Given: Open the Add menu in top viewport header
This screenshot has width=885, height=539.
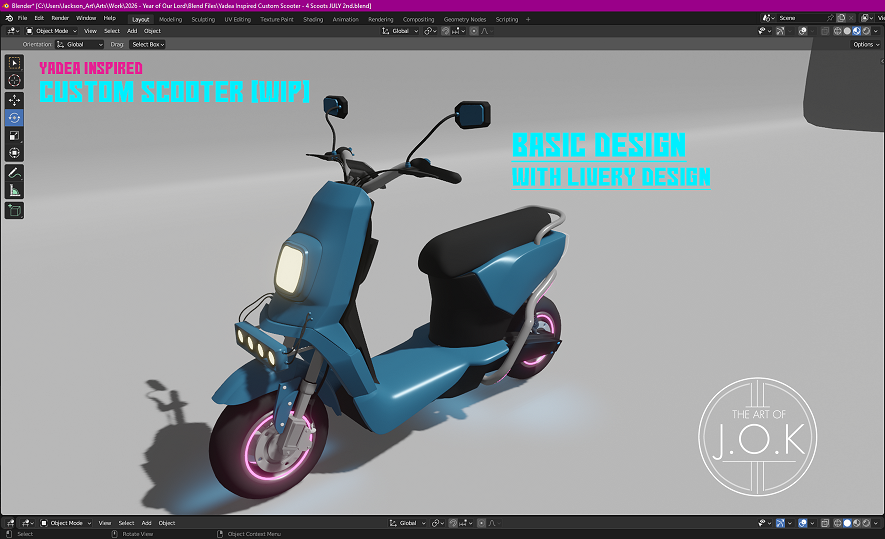Looking at the screenshot, I should tap(132, 31).
